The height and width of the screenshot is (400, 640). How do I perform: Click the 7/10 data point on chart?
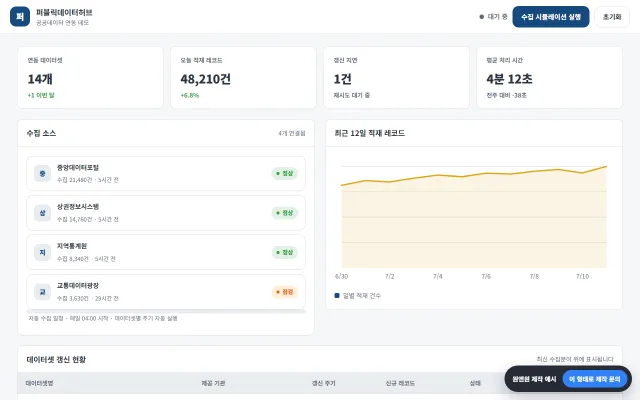(582, 173)
